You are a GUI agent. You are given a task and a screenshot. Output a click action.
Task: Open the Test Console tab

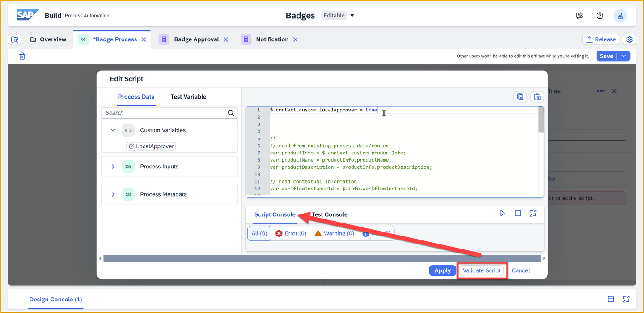click(330, 214)
